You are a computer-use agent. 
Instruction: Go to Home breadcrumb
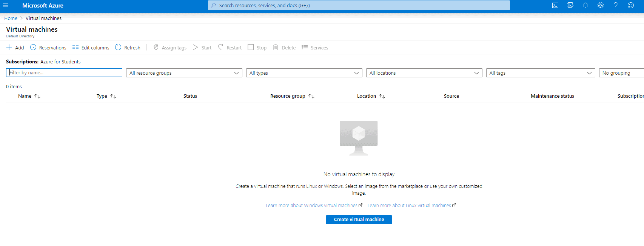[11, 18]
